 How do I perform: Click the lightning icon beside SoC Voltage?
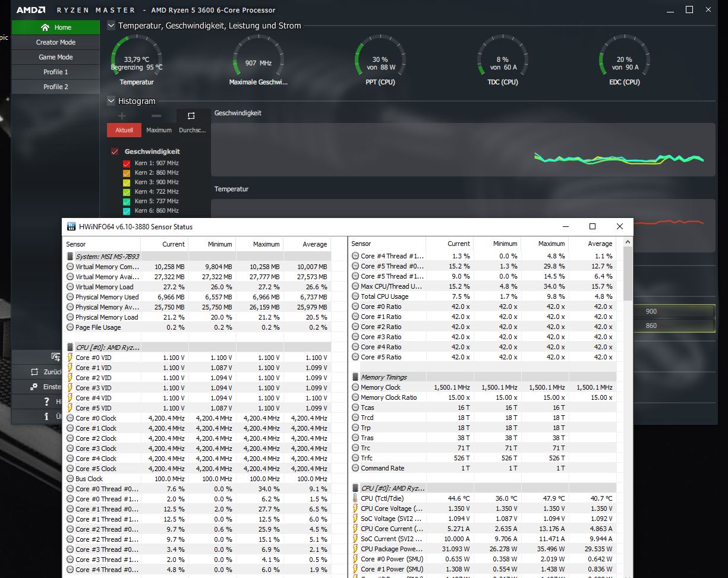(355, 519)
